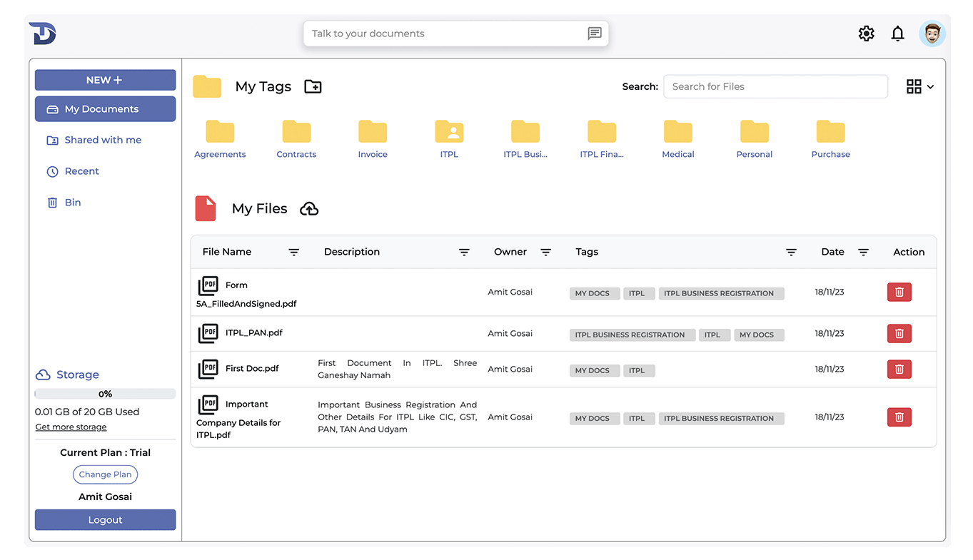Click the Logout button

tap(105, 520)
